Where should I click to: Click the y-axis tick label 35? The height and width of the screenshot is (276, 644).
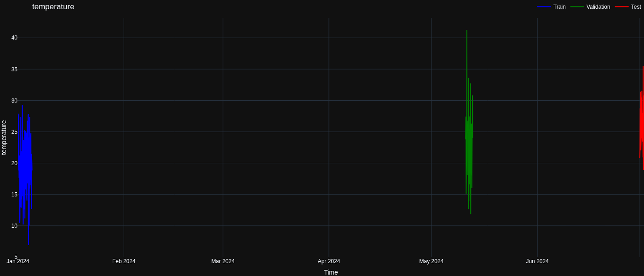14,69
